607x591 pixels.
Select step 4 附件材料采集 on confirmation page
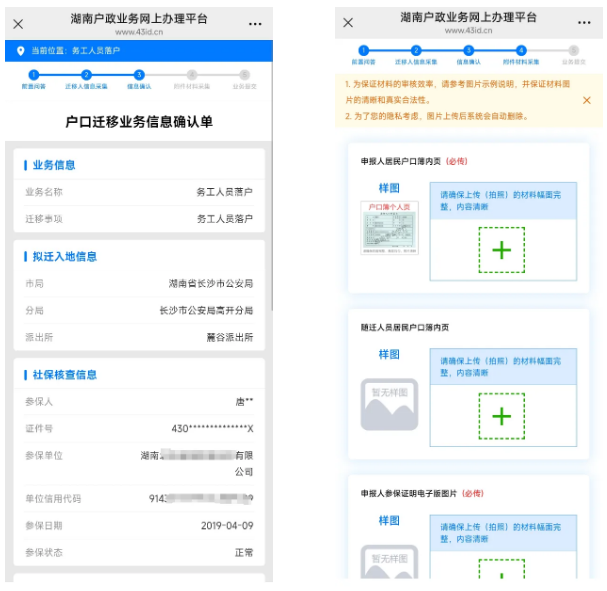[x=191, y=75]
